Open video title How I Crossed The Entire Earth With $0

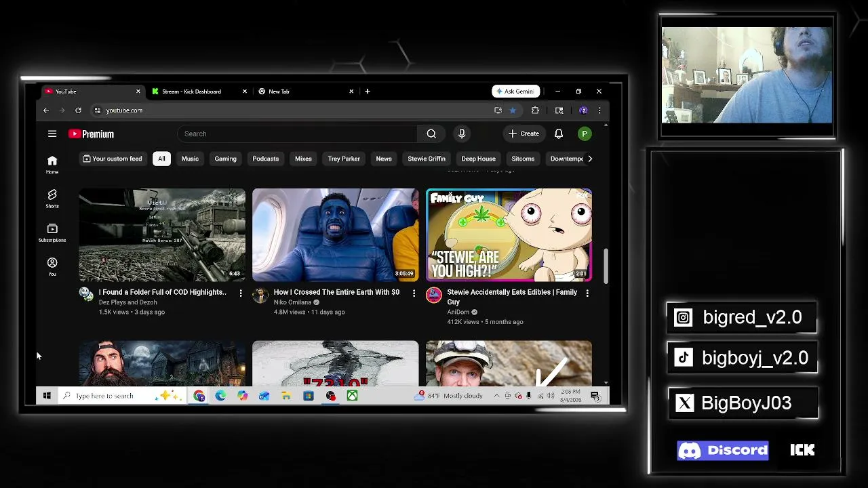pos(336,292)
